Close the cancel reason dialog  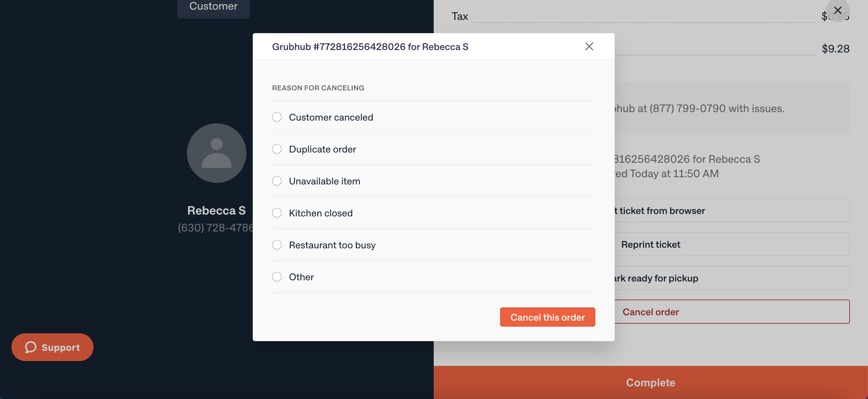[589, 46]
